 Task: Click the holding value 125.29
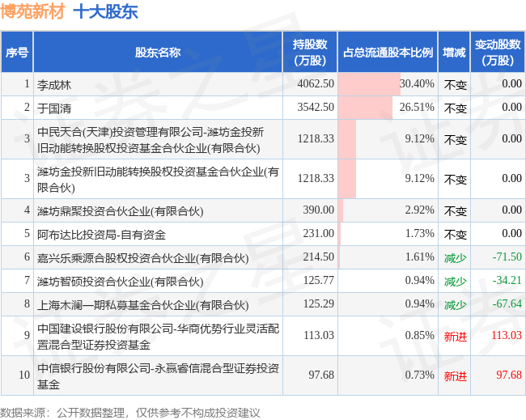tap(319, 303)
